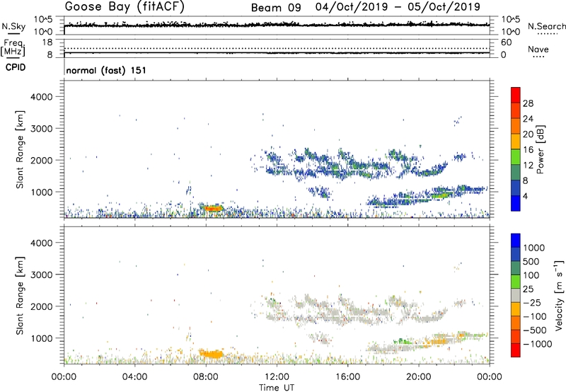This screenshot has width=566, height=392.
Task: Click the 'Slant Range [km]' label of velocity plot
Action: coord(20,296)
